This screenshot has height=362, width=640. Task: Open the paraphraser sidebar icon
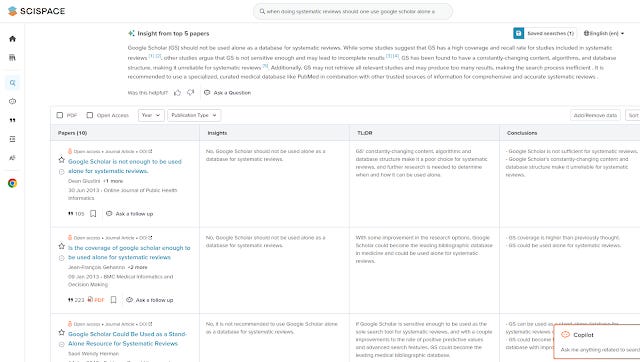coord(12,139)
